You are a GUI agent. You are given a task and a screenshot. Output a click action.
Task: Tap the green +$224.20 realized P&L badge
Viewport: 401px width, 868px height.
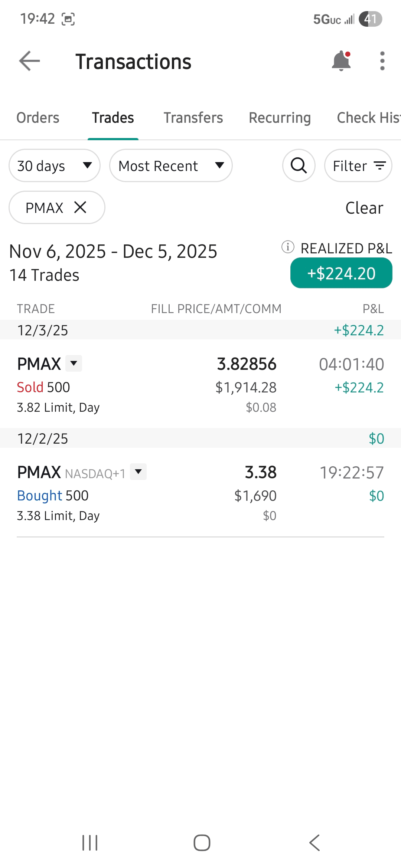[x=341, y=273]
